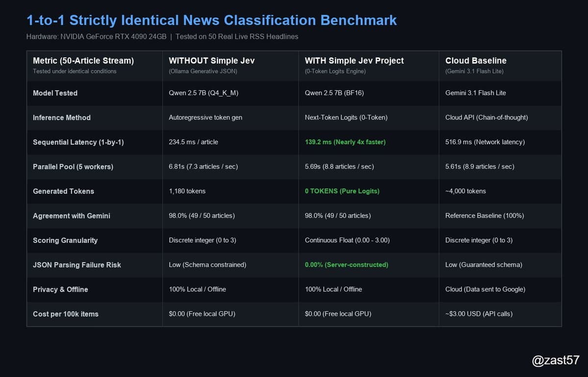Click the hardware subtitle line mentioning RTX 4090

[x=162, y=37]
